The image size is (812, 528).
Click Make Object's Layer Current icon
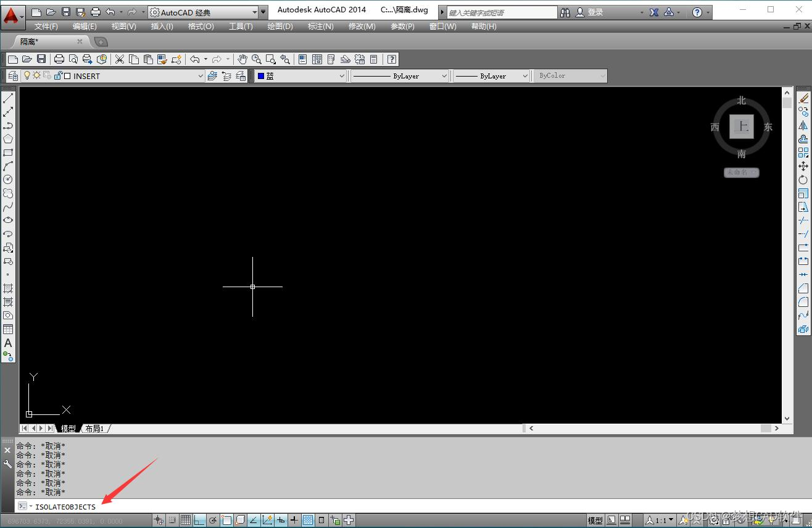click(x=212, y=76)
